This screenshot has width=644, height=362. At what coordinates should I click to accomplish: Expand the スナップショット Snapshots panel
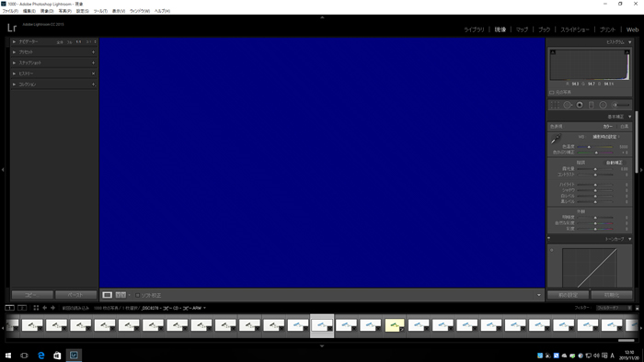pos(15,62)
